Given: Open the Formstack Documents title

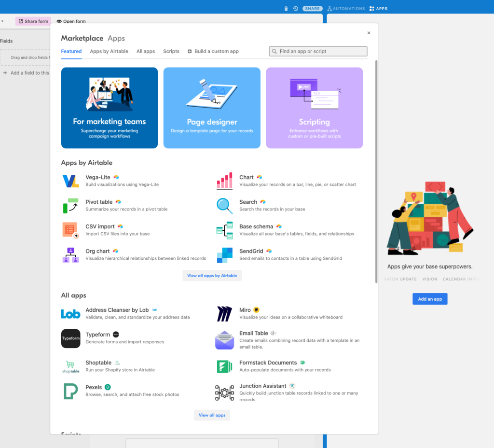Looking at the screenshot, I should 268,363.
